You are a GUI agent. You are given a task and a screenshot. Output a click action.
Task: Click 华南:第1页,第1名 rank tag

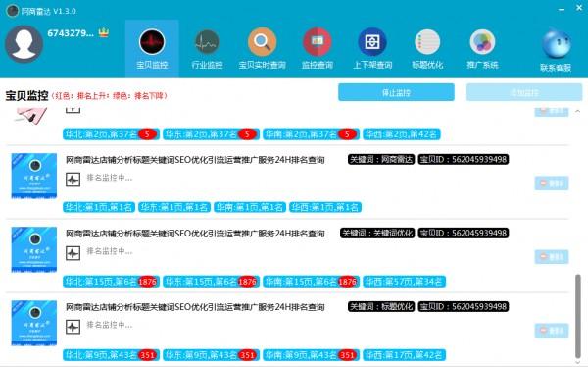(250, 207)
